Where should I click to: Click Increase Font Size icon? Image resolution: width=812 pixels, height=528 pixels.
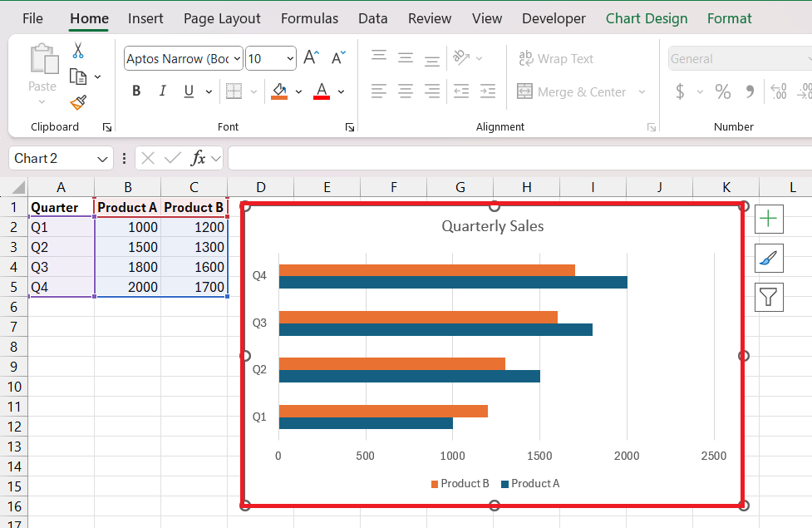pyautogui.click(x=312, y=58)
